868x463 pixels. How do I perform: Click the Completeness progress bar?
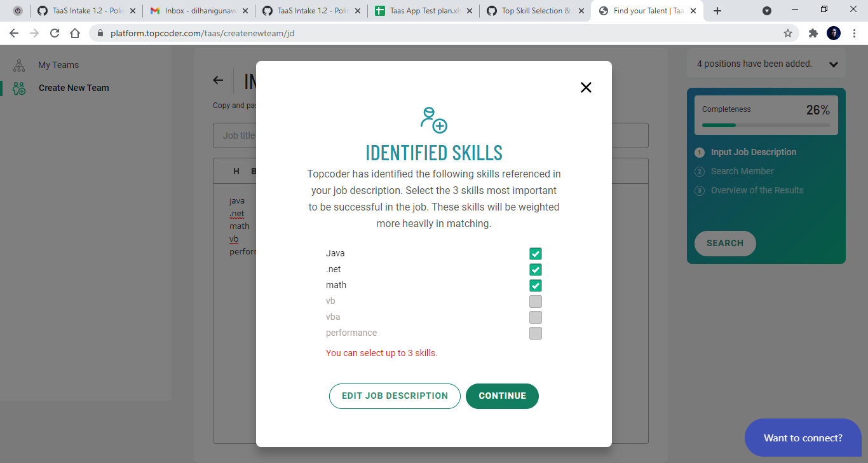coord(766,125)
